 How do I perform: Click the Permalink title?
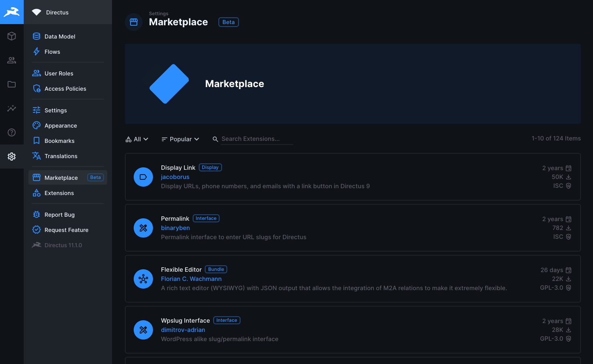[175, 219]
